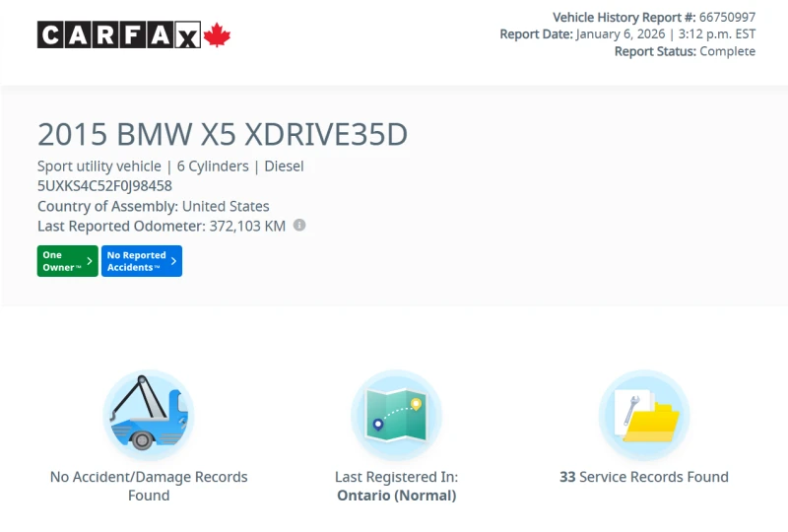Click the odometer info icon
Viewport: 788px width, 532px height.
pyautogui.click(x=299, y=225)
